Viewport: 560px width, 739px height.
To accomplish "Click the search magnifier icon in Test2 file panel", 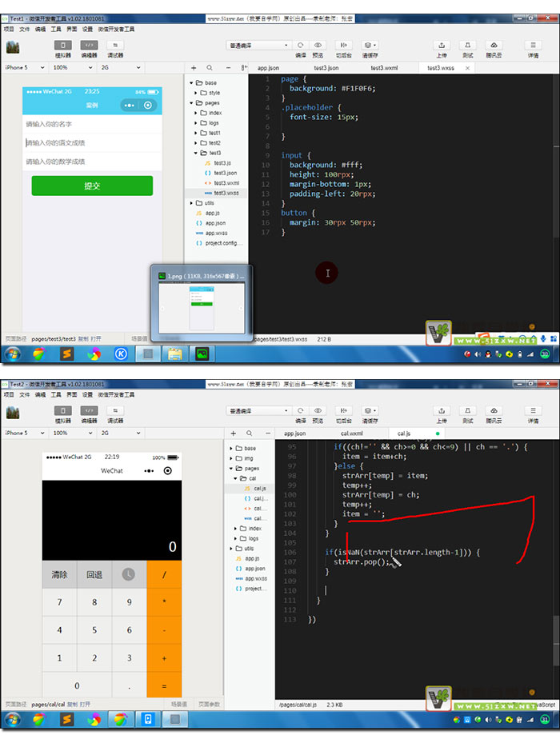I will [249, 433].
